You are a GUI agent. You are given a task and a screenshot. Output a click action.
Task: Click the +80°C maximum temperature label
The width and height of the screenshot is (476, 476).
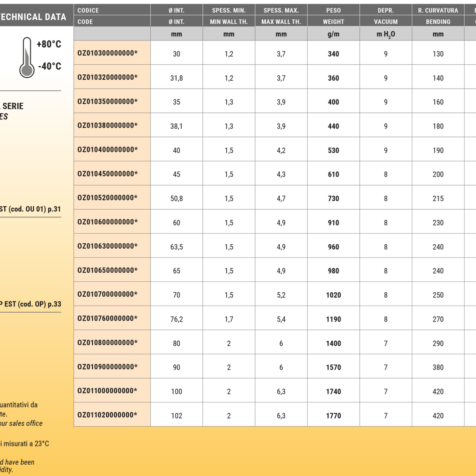(49, 44)
